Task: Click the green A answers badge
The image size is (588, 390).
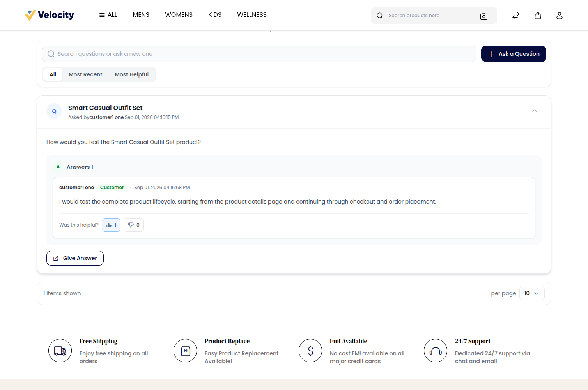Action: [58, 167]
